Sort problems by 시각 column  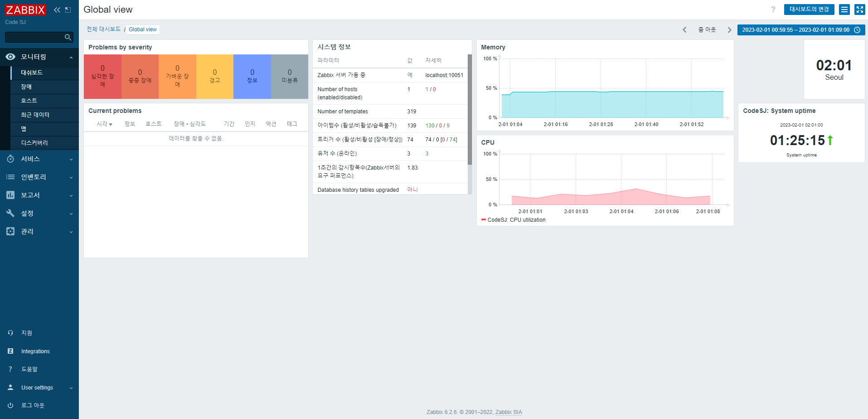(104, 124)
